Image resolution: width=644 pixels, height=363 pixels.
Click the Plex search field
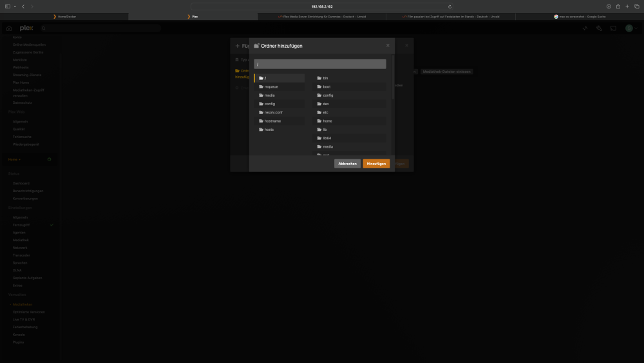[100, 28]
